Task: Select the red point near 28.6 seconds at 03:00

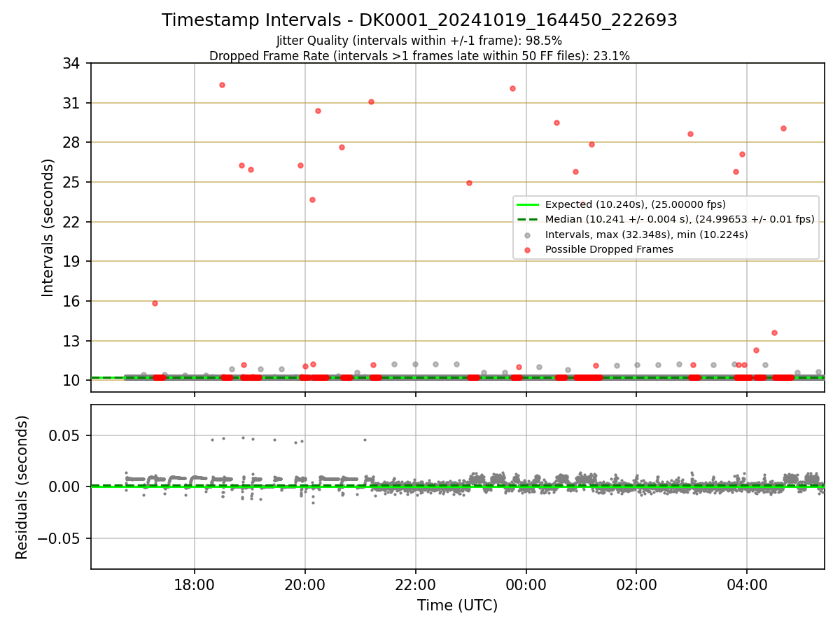Action: click(690, 134)
